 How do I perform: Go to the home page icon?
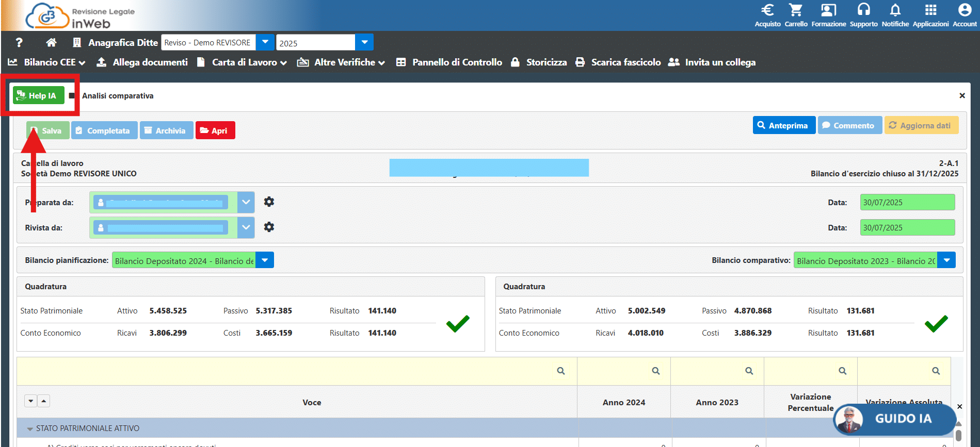pos(51,42)
